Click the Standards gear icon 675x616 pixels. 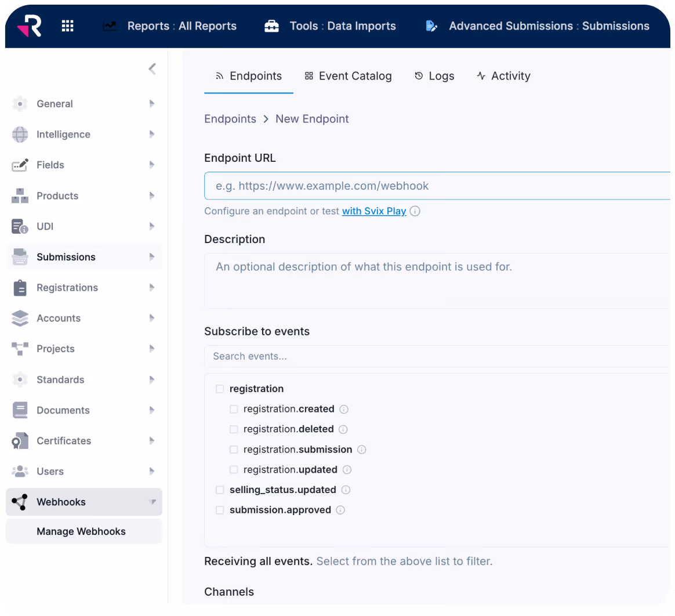[20, 380]
